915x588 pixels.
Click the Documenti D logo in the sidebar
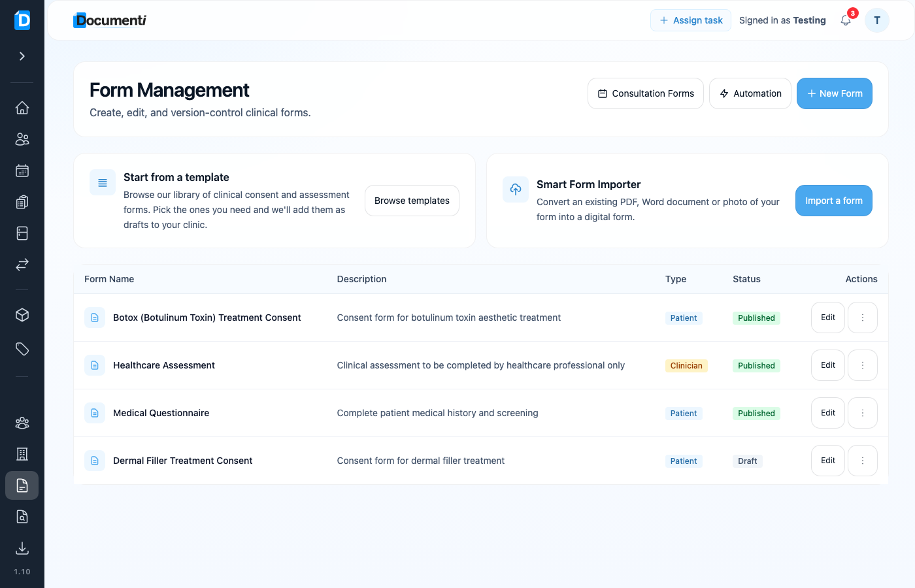pyautogui.click(x=22, y=20)
